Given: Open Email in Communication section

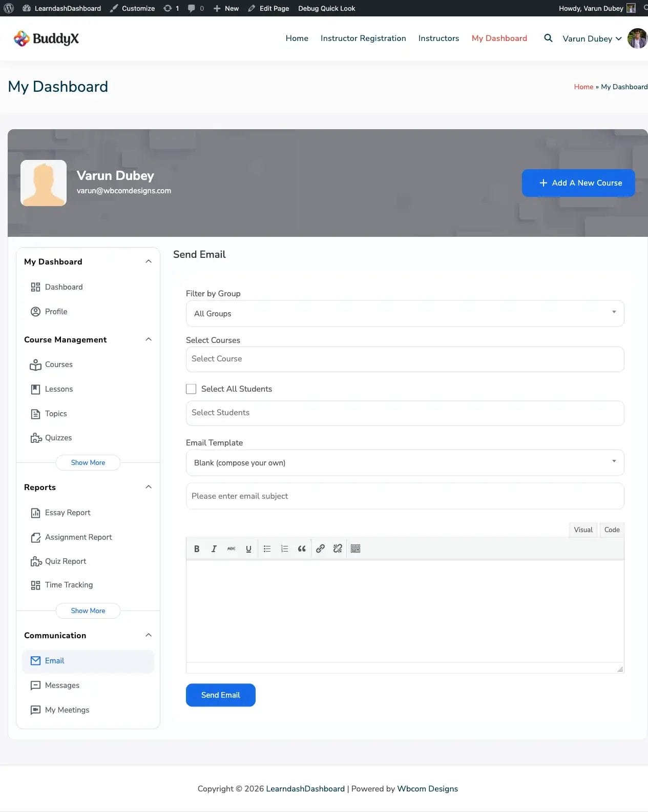Looking at the screenshot, I should point(88,661).
